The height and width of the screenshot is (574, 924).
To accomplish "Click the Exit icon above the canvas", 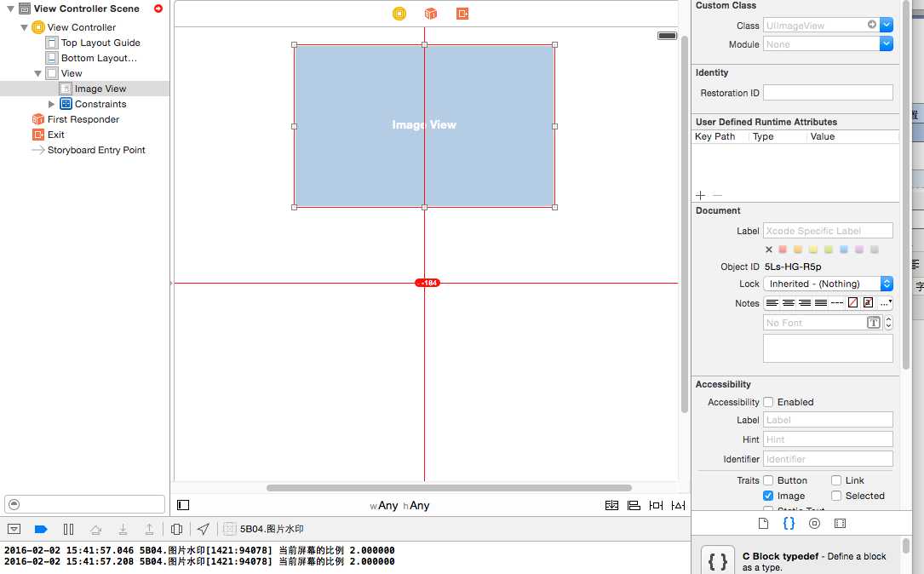I will [x=462, y=14].
